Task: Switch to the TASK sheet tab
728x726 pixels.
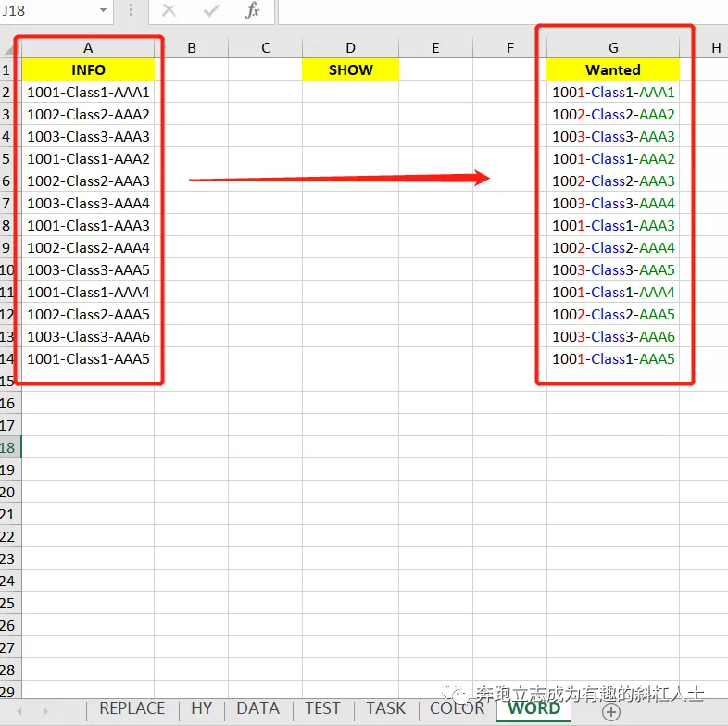Action: click(x=386, y=708)
